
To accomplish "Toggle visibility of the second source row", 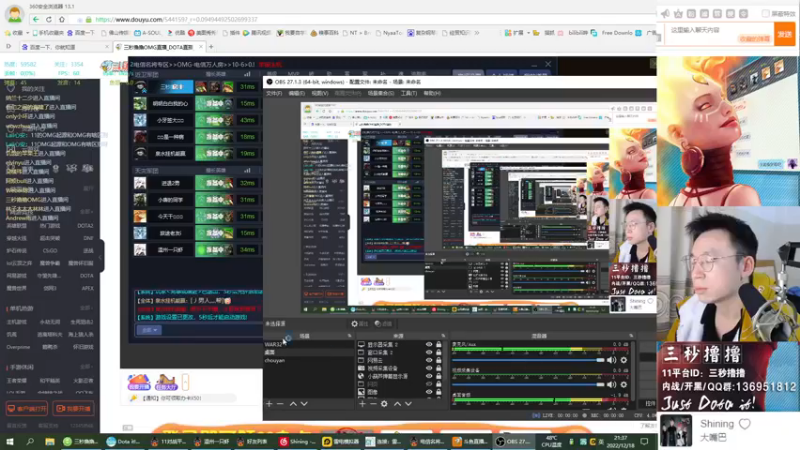I will [x=429, y=353].
